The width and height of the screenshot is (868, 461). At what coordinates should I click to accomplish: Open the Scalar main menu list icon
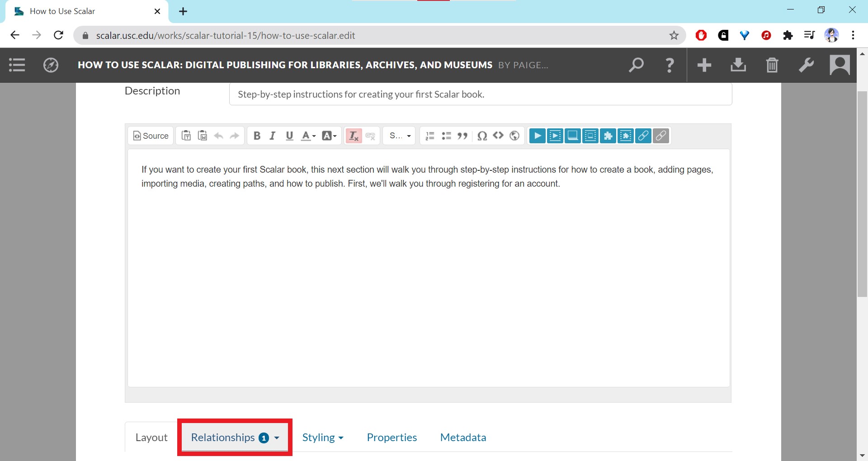pos(17,65)
